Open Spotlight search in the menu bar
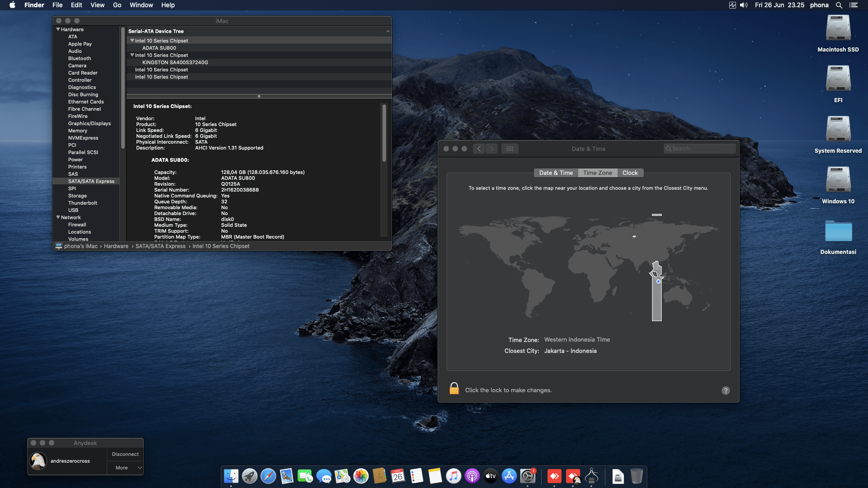Viewport: 868px width, 488px height. [839, 5]
